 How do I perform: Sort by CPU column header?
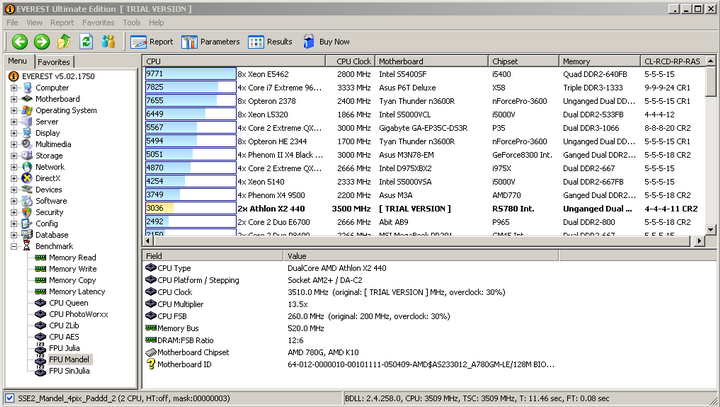click(234, 61)
